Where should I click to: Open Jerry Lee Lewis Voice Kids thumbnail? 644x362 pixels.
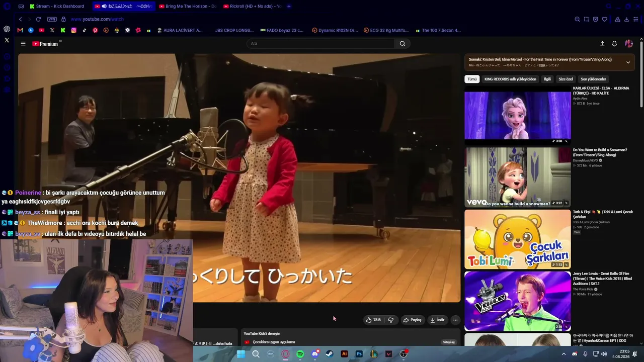pos(518,301)
